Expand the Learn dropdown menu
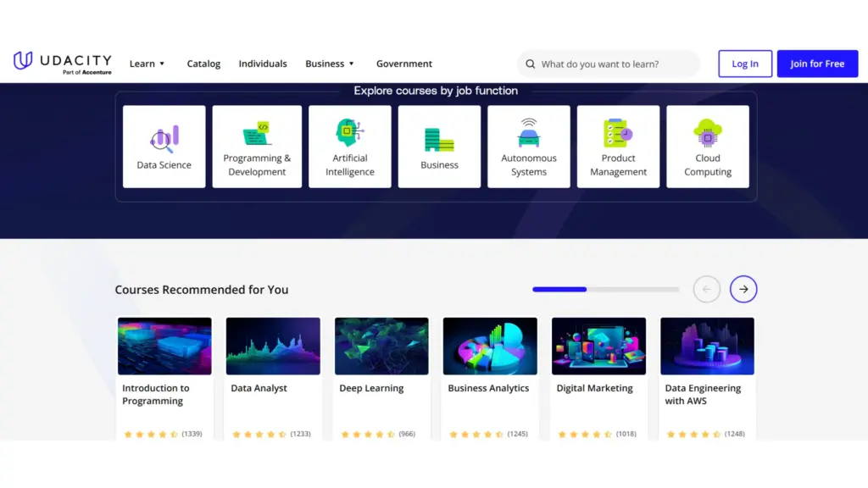This screenshot has width=868, height=488. click(x=147, y=64)
